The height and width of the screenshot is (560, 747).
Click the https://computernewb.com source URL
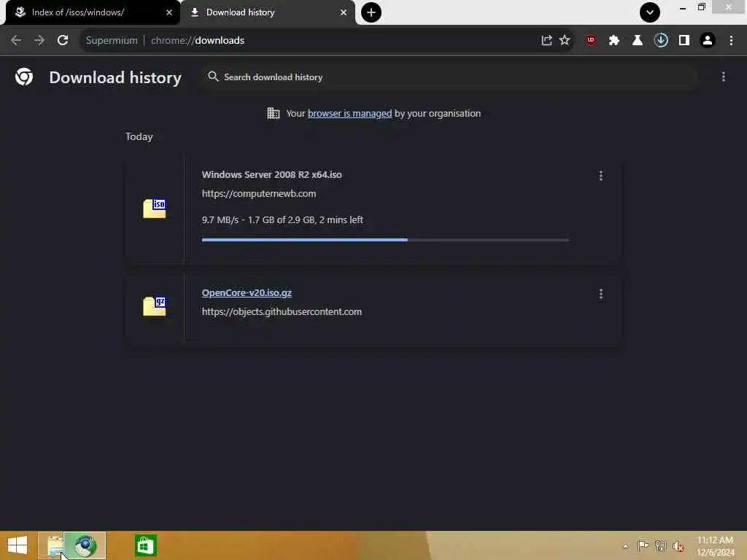(x=259, y=194)
